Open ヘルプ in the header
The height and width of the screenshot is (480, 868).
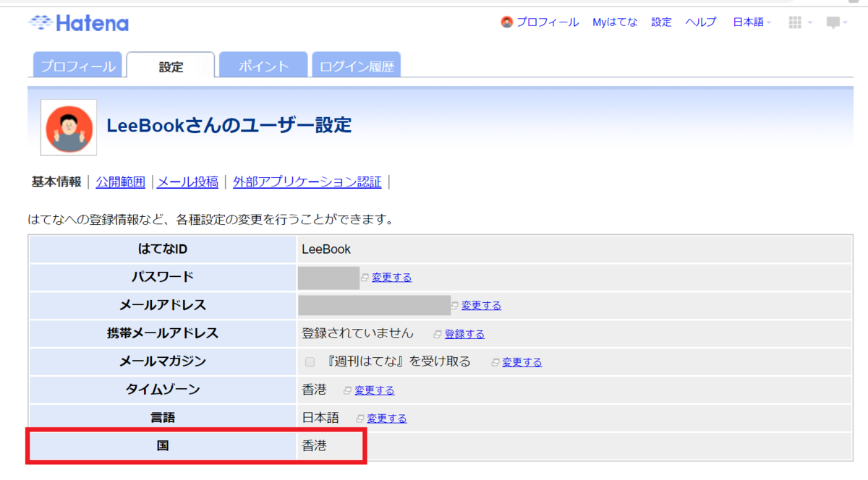(x=701, y=22)
